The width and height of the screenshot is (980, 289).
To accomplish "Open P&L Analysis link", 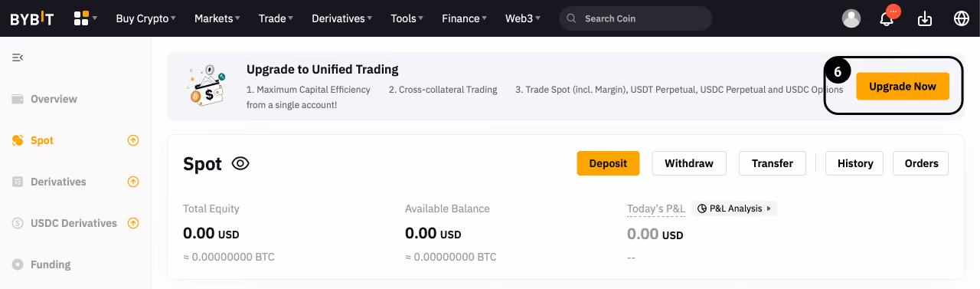I will [x=734, y=209].
